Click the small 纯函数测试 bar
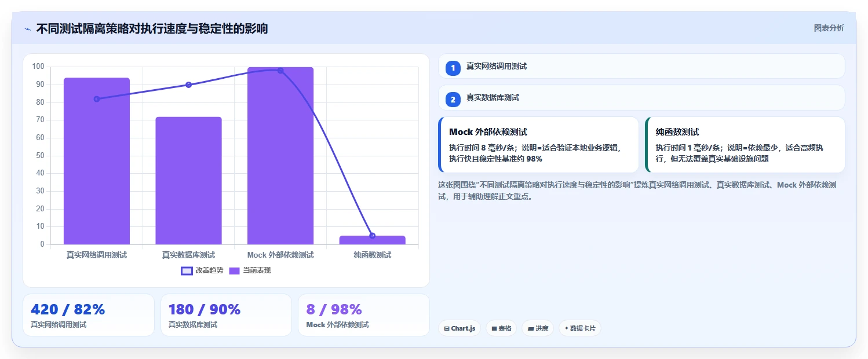 pos(372,240)
